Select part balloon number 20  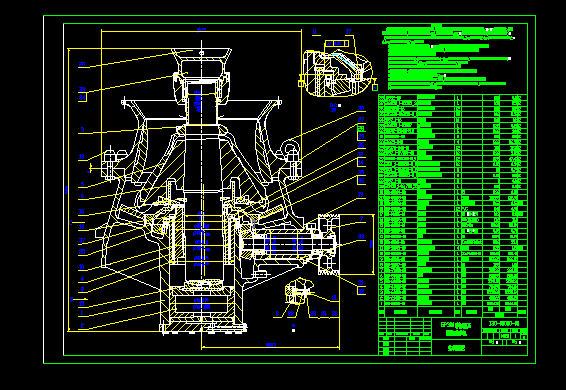82,65
